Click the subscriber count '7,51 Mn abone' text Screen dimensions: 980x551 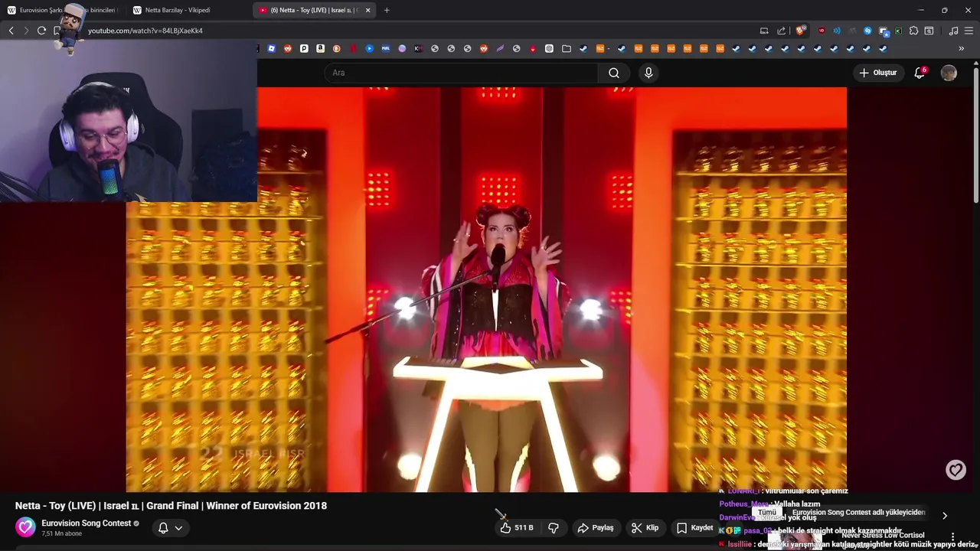pyautogui.click(x=62, y=534)
